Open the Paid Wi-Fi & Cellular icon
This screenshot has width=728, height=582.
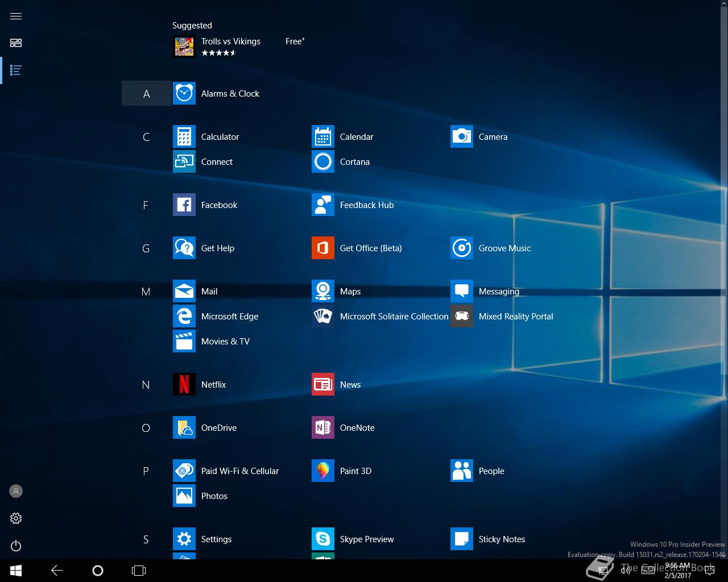[x=184, y=471]
